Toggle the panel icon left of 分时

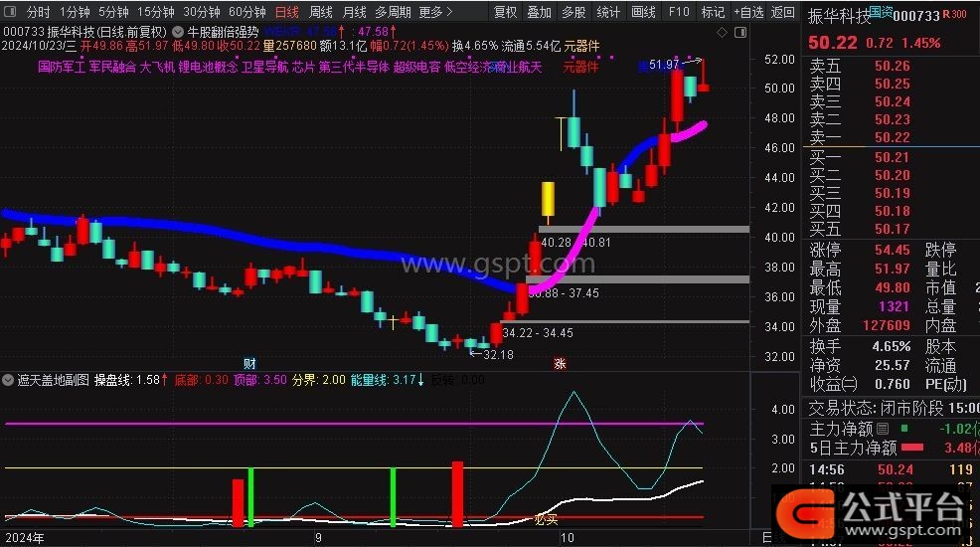pos(10,12)
